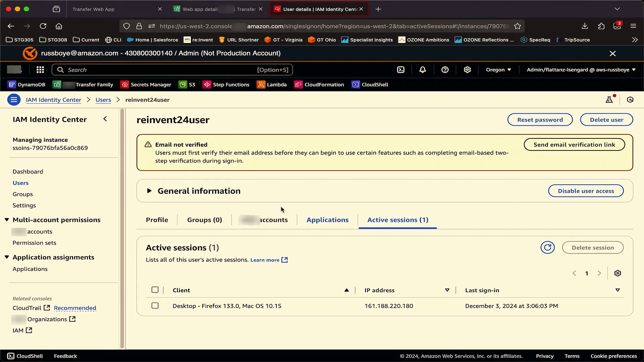Screen dimensions: 644x362
Task: Switch to the Profile tab
Action: tap(157, 220)
